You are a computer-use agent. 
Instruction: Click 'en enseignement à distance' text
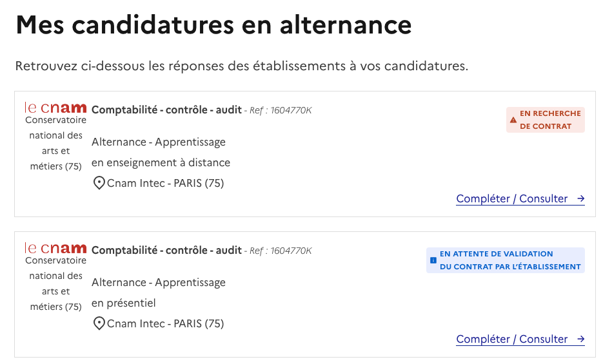[161, 162]
